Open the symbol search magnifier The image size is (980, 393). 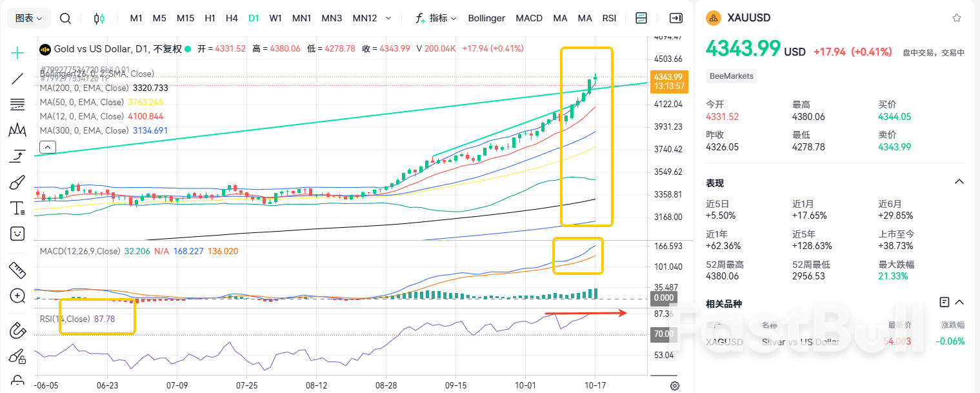pyautogui.click(x=65, y=18)
